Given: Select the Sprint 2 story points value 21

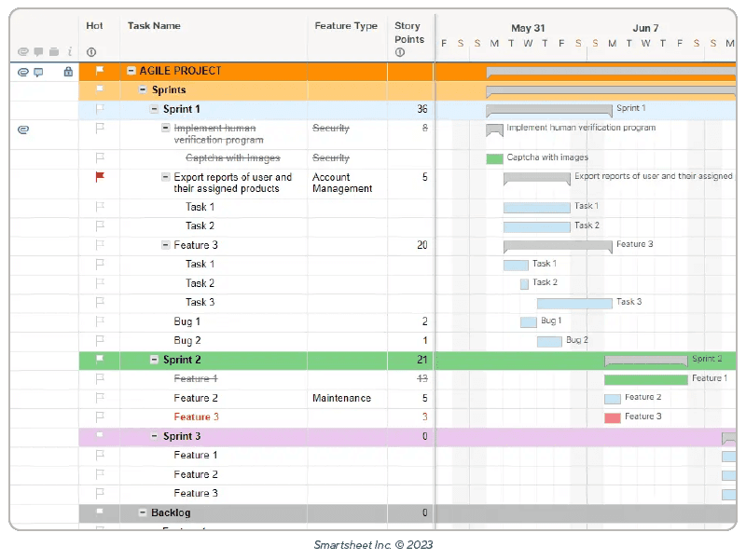Looking at the screenshot, I should click(422, 360).
